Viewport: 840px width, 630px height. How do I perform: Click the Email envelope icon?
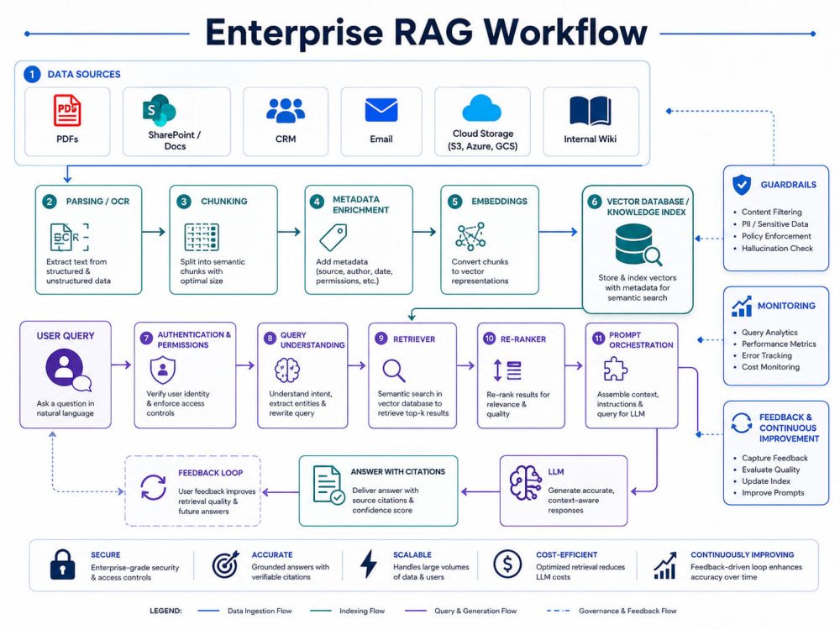click(x=381, y=110)
